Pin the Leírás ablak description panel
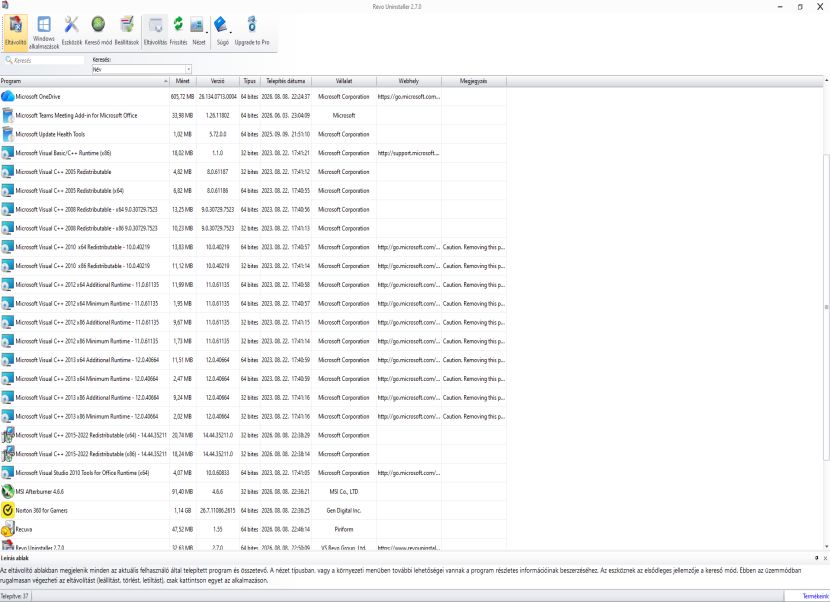Screen dimensions: 830x602 pyautogui.click(x=817, y=558)
